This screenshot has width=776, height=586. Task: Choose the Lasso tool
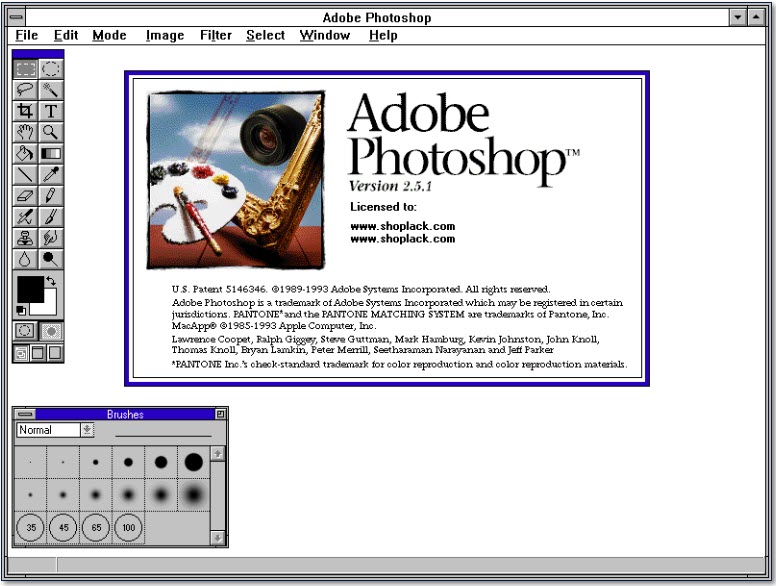coord(26,90)
